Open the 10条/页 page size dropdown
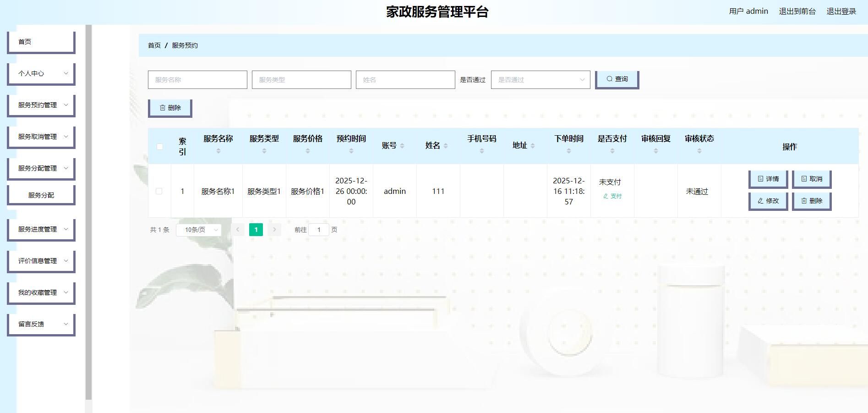The height and width of the screenshot is (413, 868). 199,230
